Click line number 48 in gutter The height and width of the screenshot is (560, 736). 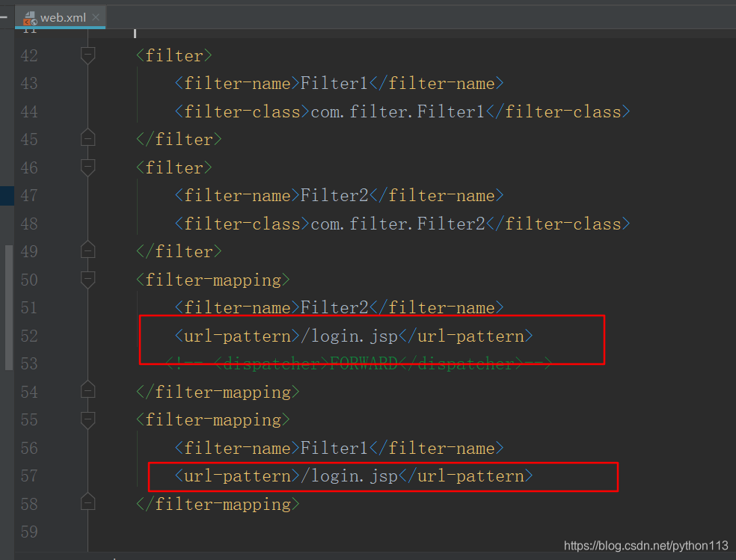pyautogui.click(x=29, y=224)
